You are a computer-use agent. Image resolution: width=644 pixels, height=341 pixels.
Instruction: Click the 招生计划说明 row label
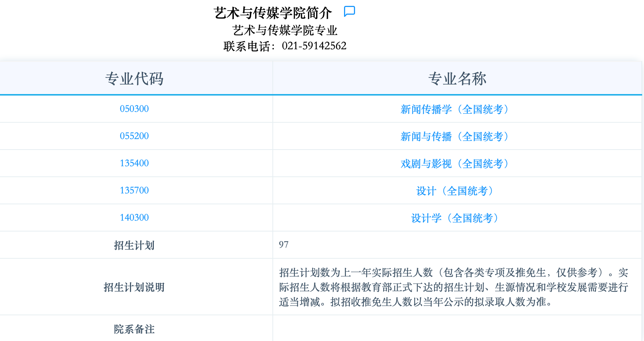coord(134,287)
